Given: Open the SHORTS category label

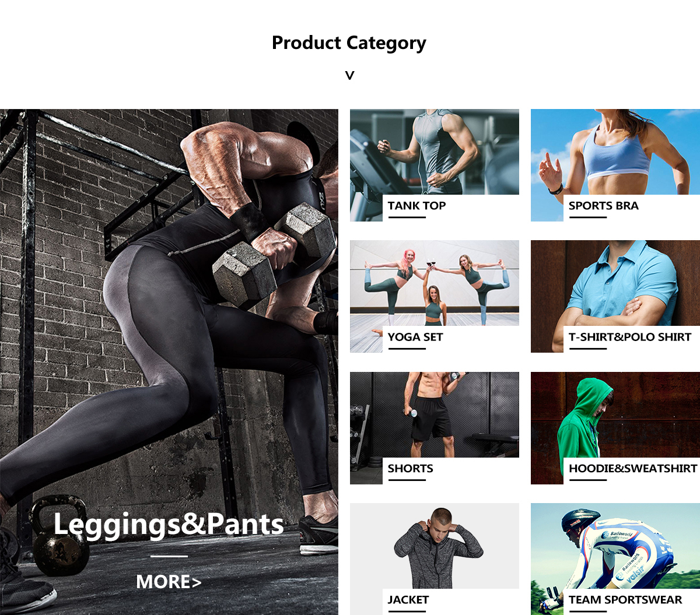Looking at the screenshot, I should [410, 468].
